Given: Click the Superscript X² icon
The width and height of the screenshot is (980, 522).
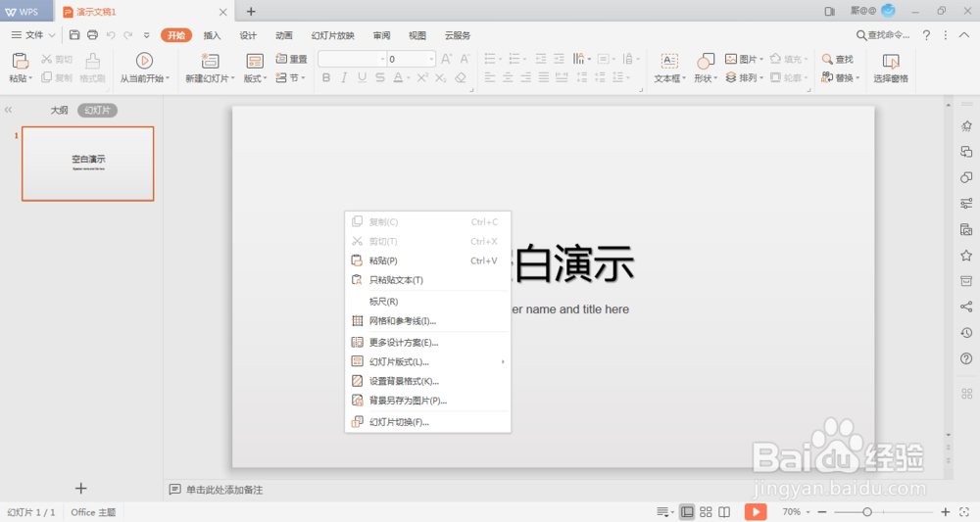Looking at the screenshot, I should tap(422, 77).
